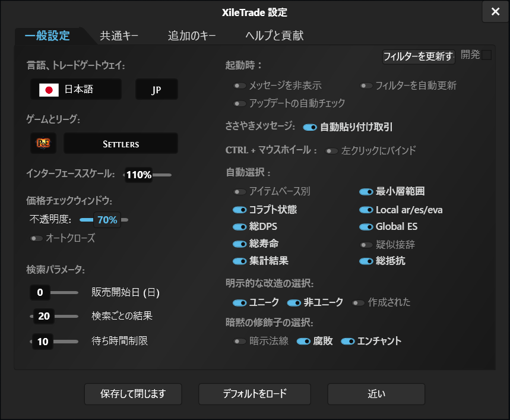Viewport: 510px width, 420px height.
Task: Turn off 総DPS toggle
Action: [x=240, y=227]
